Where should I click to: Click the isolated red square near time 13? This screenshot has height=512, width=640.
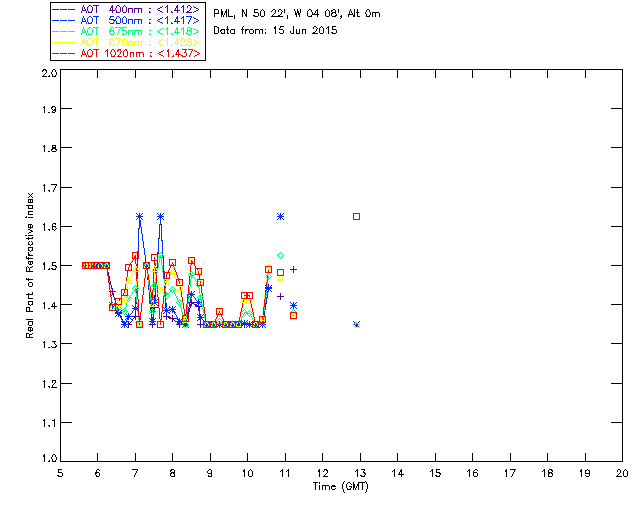[356, 216]
